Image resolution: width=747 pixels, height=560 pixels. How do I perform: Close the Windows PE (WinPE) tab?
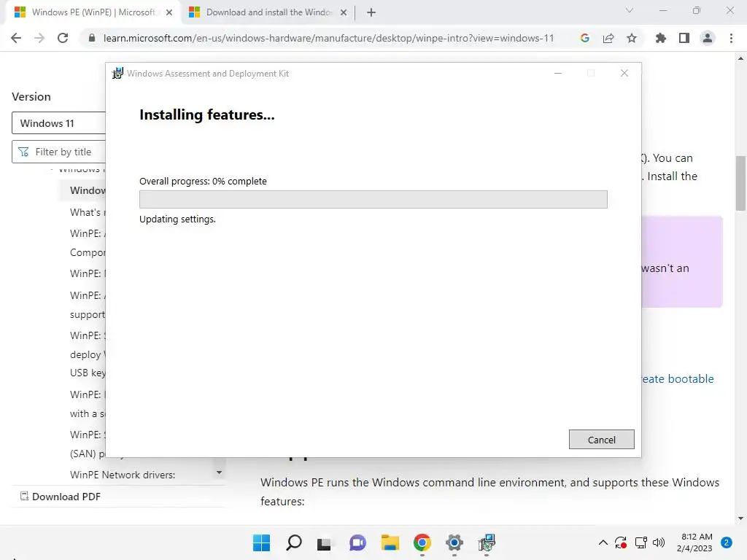pos(169,13)
